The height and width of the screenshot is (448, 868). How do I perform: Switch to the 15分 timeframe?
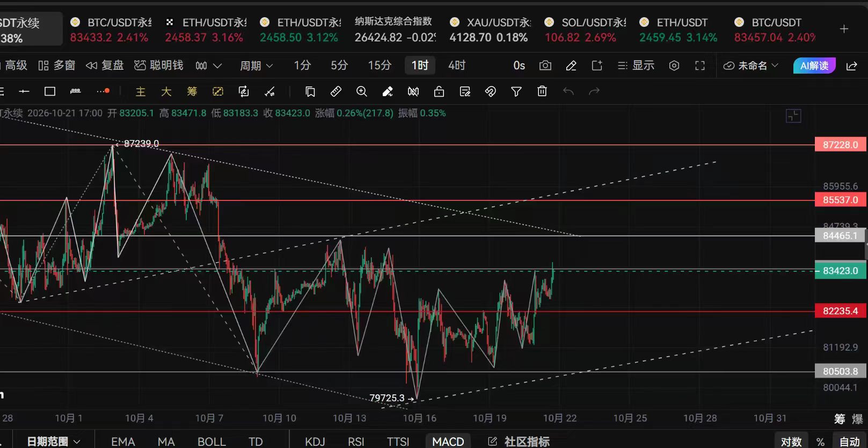(x=380, y=66)
